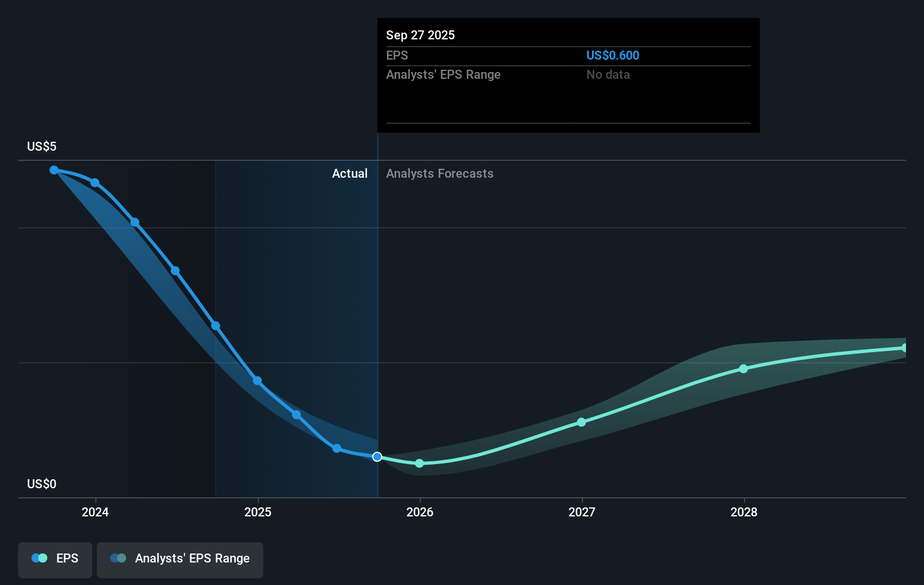Click the 2026 x-axis label
The height and width of the screenshot is (585, 924).
[x=420, y=512]
